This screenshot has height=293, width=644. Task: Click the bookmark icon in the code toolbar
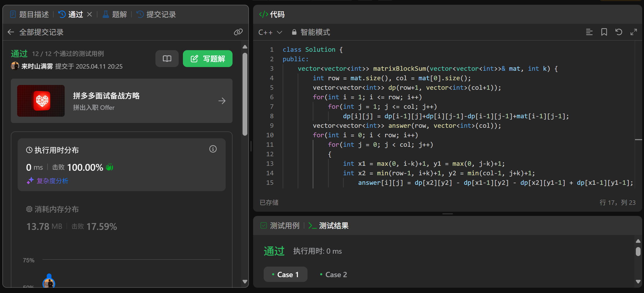click(604, 32)
